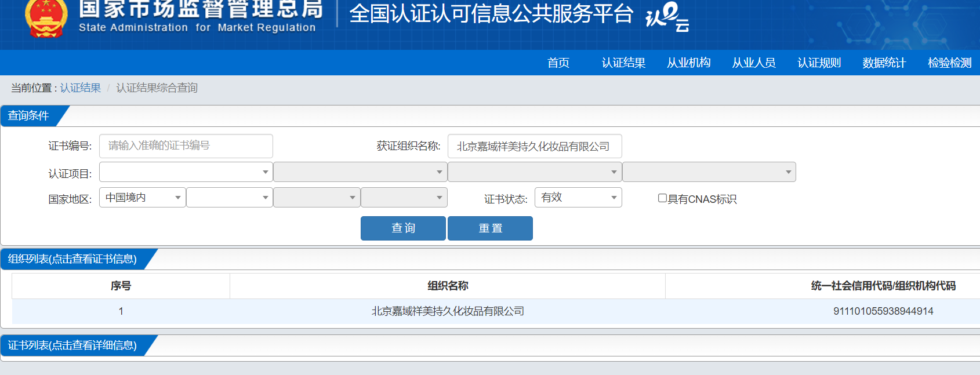Click the 查询条件 section header
Image resolution: width=980 pixels, height=375 pixels.
point(29,116)
